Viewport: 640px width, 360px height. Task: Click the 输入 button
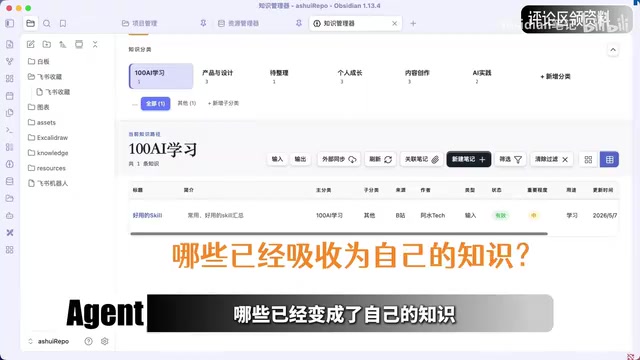coord(277,159)
